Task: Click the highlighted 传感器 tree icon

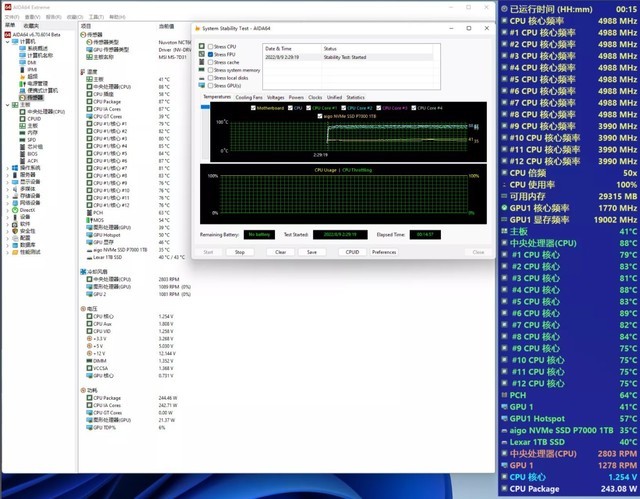Action: coord(22,98)
